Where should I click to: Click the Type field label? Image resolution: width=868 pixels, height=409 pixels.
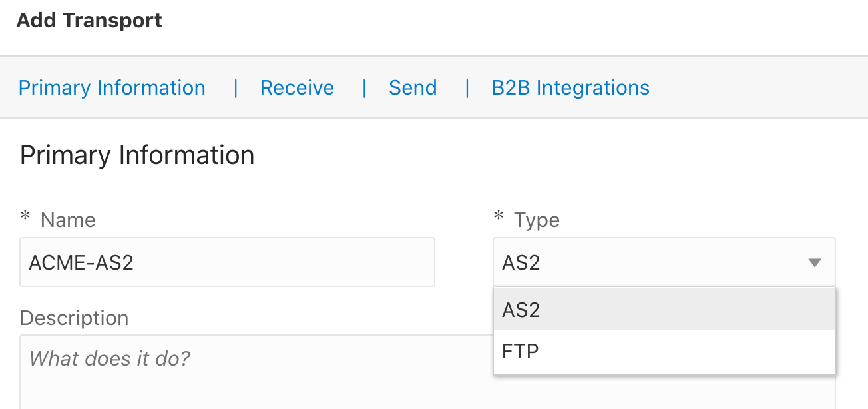[537, 220]
